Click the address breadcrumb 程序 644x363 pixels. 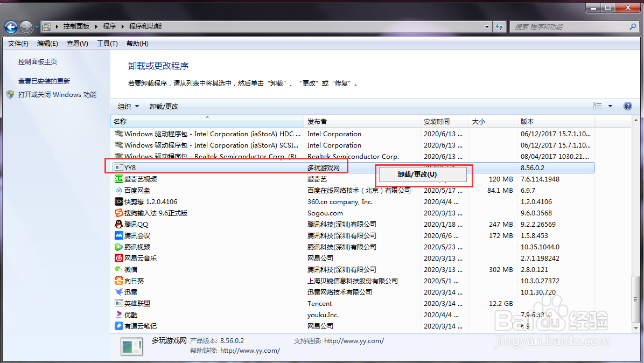[x=109, y=26]
